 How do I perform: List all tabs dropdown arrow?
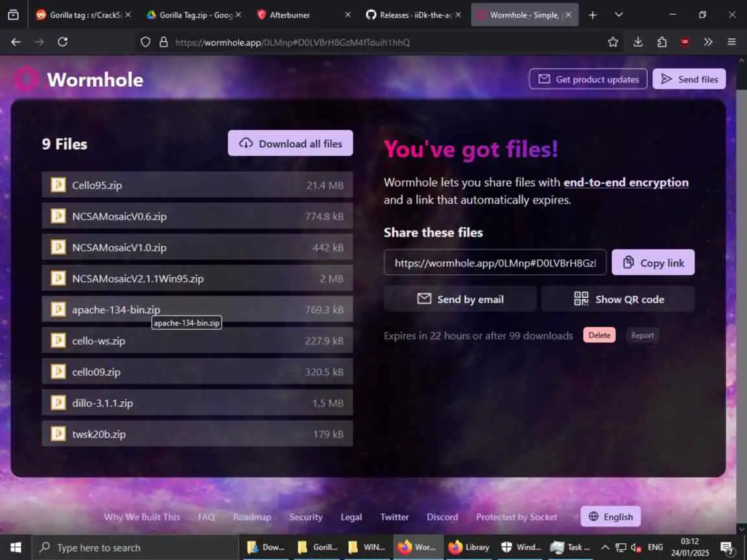pos(619,15)
